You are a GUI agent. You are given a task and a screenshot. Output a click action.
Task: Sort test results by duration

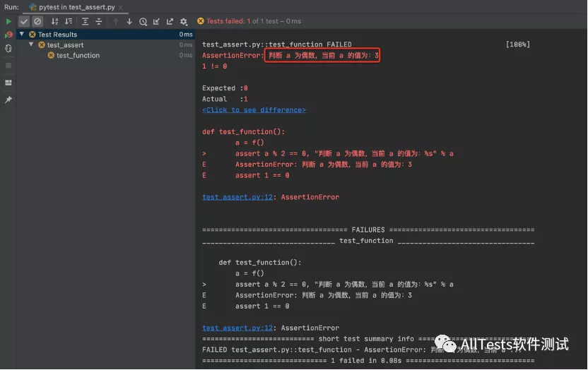[x=69, y=21]
